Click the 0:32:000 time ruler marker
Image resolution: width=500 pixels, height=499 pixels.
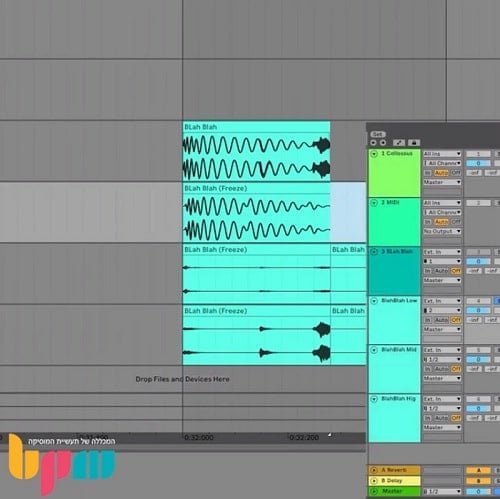(199, 437)
